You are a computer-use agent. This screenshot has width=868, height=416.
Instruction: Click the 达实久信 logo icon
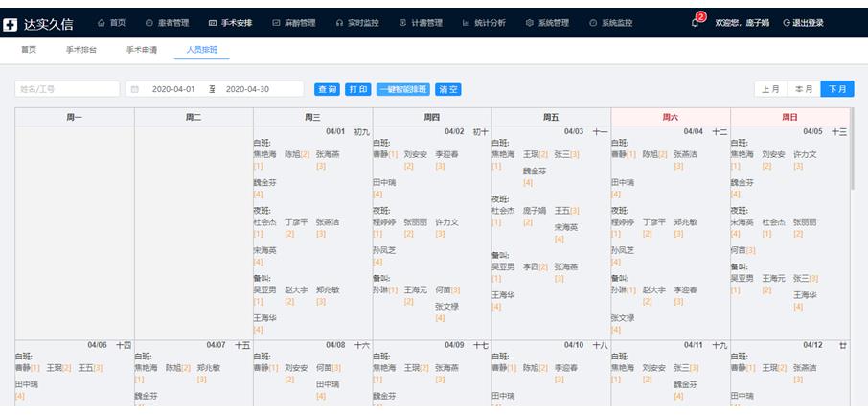tap(11, 22)
